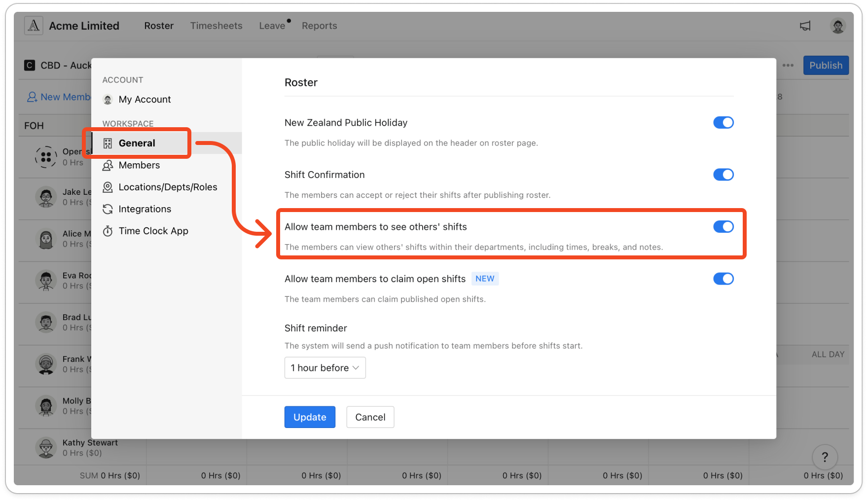Switch to the Timesheets tab
Image resolution: width=868 pixels, height=501 pixels.
(217, 26)
